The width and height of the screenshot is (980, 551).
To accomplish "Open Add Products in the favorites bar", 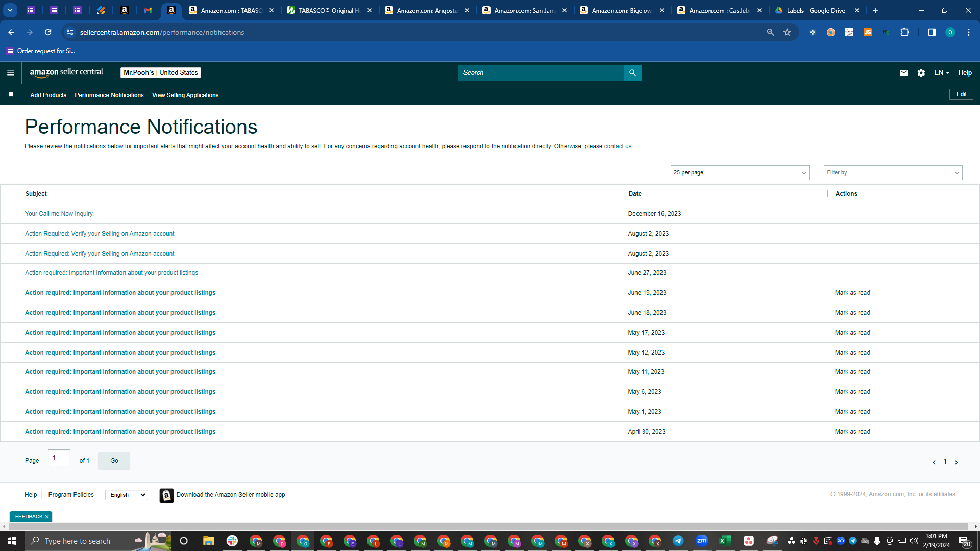I will coord(48,95).
